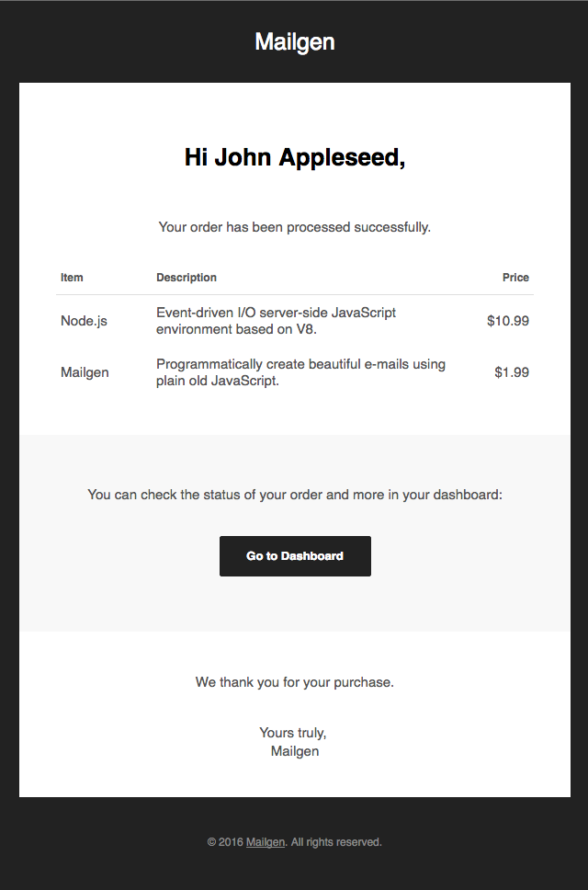Click the Mailgen name in the signature

tap(295, 751)
